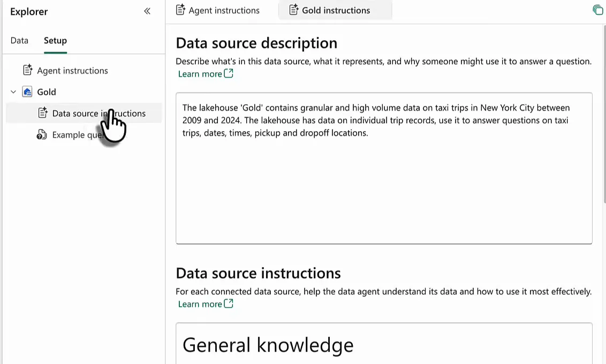
Task: Open Learn more under Data source instructions
Action: point(200,304)
